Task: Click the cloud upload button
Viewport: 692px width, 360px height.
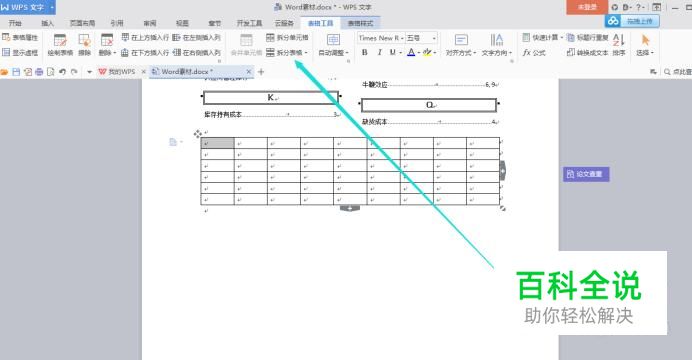Action: [x=632, y=21]
